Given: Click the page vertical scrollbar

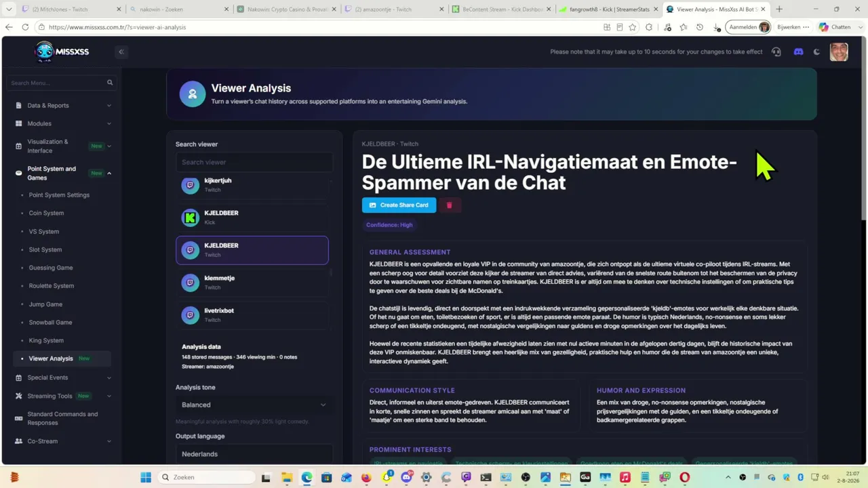Looking at the screenshot, I should (x=864, y=129).
